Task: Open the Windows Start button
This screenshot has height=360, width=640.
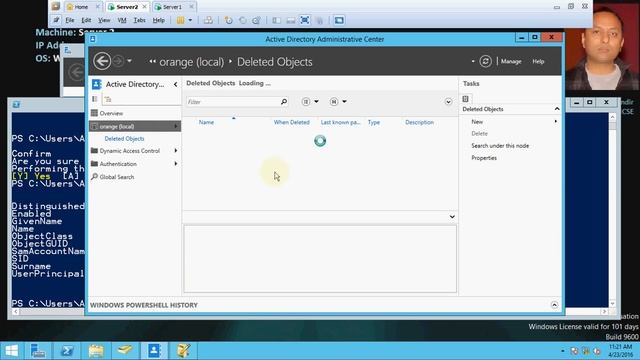Action: coord(11,351)
